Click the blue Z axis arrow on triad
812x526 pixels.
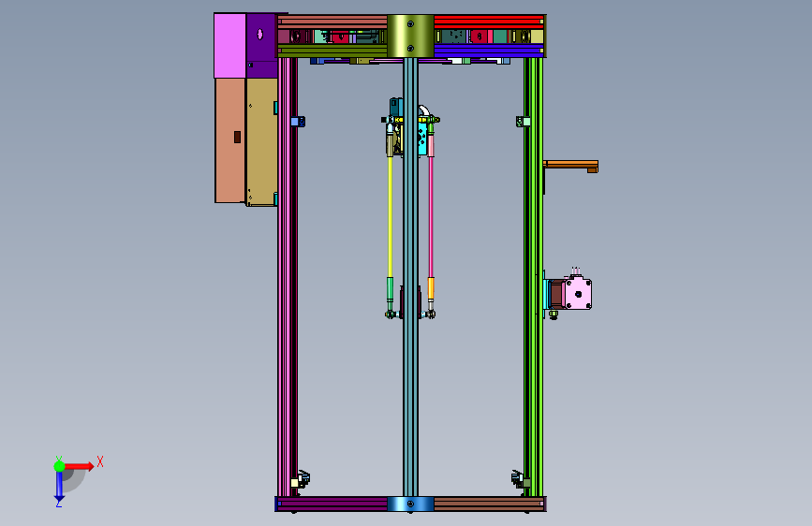point(59,485)
